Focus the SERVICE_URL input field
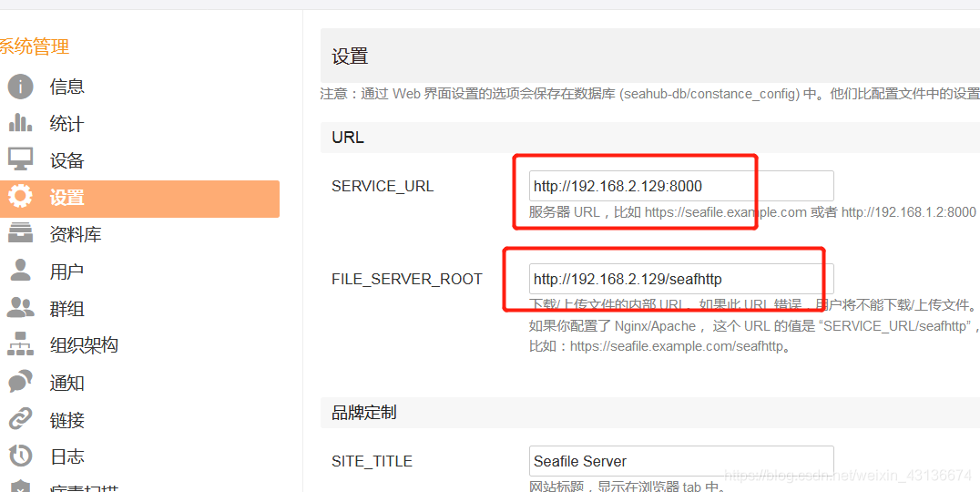This screenshot has height=492, width=980. [x=681, y=186]
